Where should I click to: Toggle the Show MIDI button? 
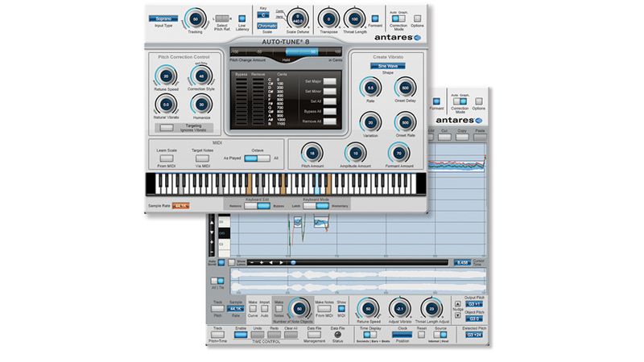click(x=341, y=309)
